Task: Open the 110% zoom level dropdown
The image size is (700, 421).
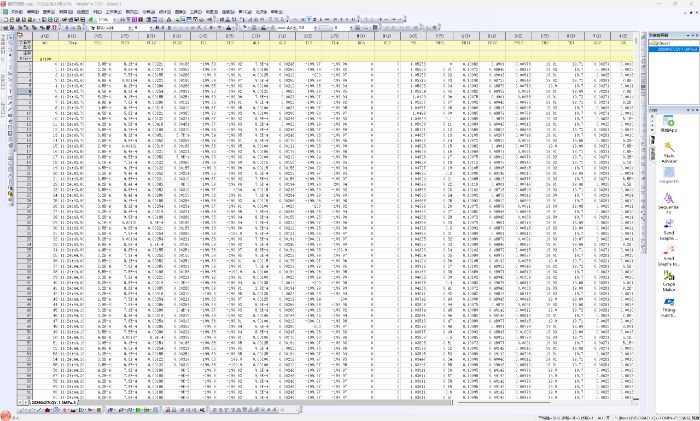Action: click(x=115, y=20)
